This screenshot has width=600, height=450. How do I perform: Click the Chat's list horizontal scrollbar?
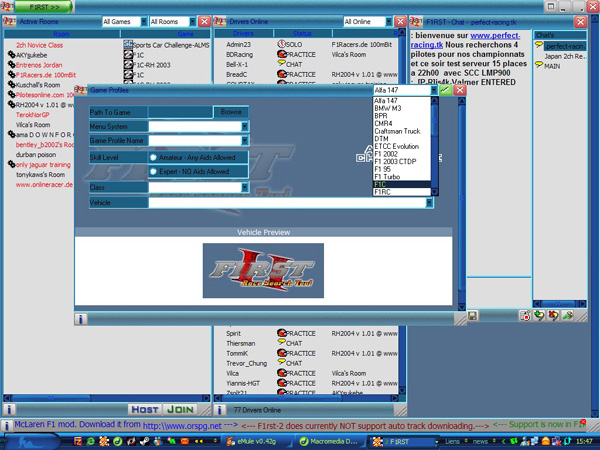pos(559,303)
